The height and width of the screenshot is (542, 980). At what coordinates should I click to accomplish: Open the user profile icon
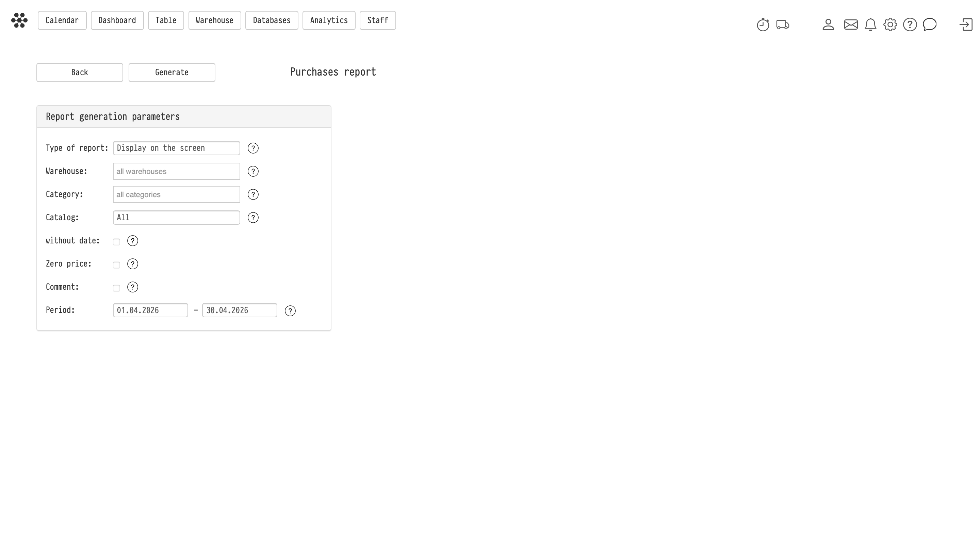[828, 25]
